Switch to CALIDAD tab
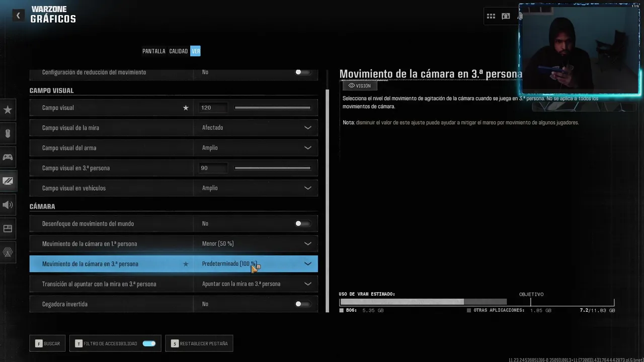The width and height of the screenshot is (644, 362). click(x=178, y=51)
